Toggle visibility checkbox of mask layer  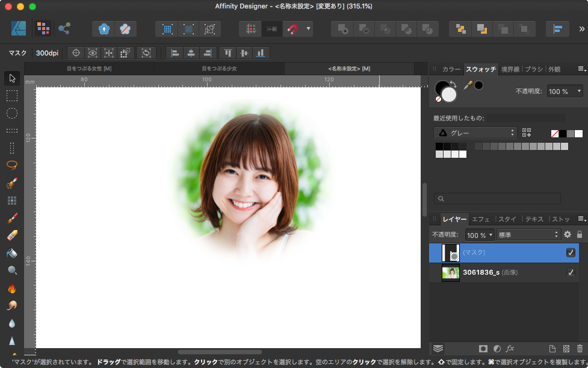click(571, 253)
